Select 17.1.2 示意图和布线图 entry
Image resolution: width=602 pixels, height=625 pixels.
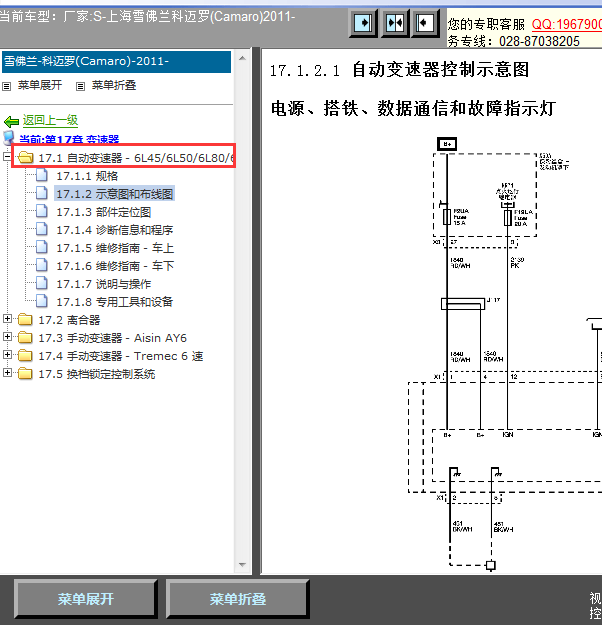tap(114, 194)
